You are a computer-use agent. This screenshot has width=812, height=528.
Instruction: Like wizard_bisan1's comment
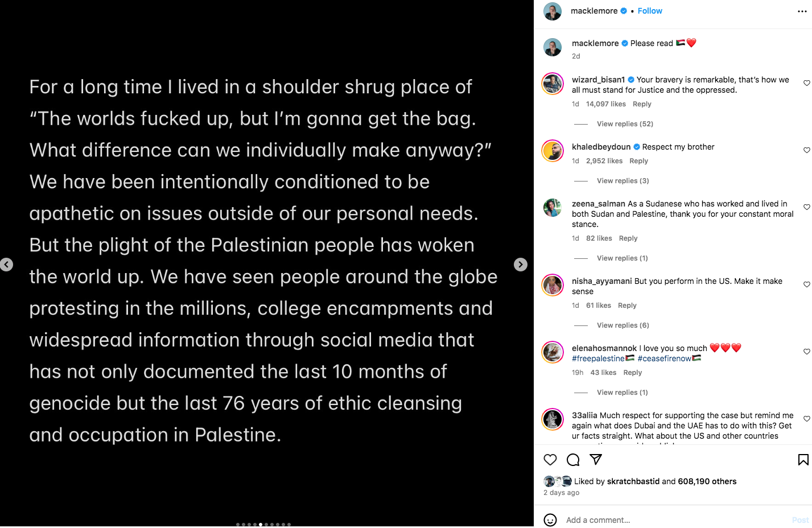(806, 83)
